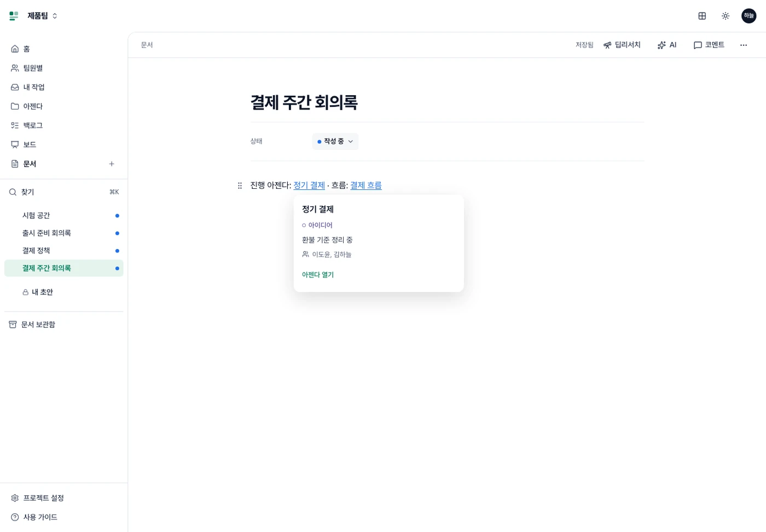Open 내 작업 in the sidebar
Viewport: 766px width, 532px height.
click(63, 87)
